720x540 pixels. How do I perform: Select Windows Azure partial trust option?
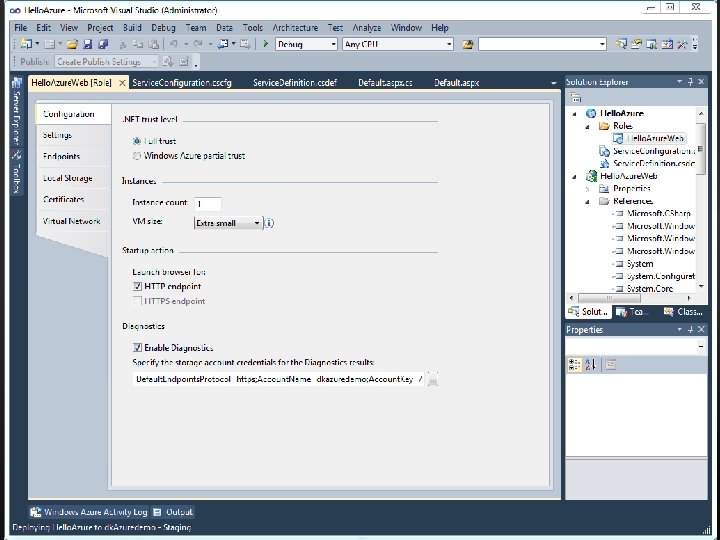pyautogui.click(x=136, y=156)
